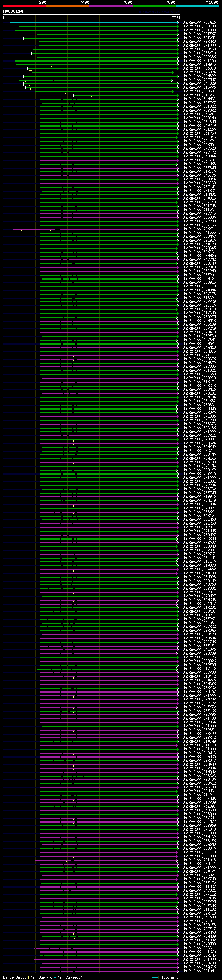Click the query name AV638154
The height and width of the screenshot is (980, 222).
click(13, 11)
